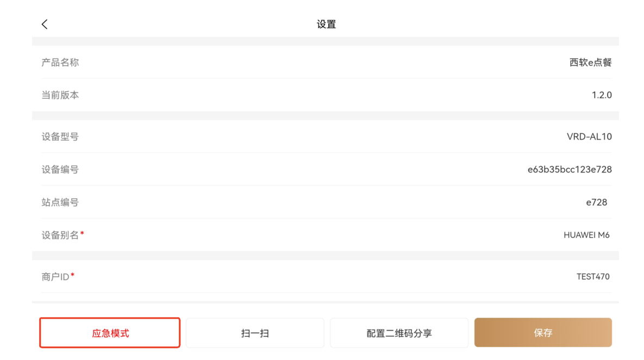This screenshot has width=644, height=360.
Task: Click the site number value e728
Action: click(596, 202)
